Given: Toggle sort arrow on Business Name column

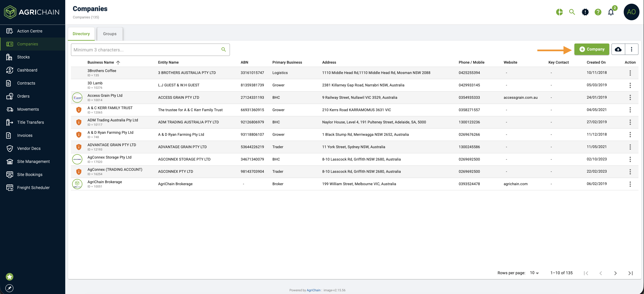Looking at the screenshot, I should pyautogui.click(x=118, y=62).
